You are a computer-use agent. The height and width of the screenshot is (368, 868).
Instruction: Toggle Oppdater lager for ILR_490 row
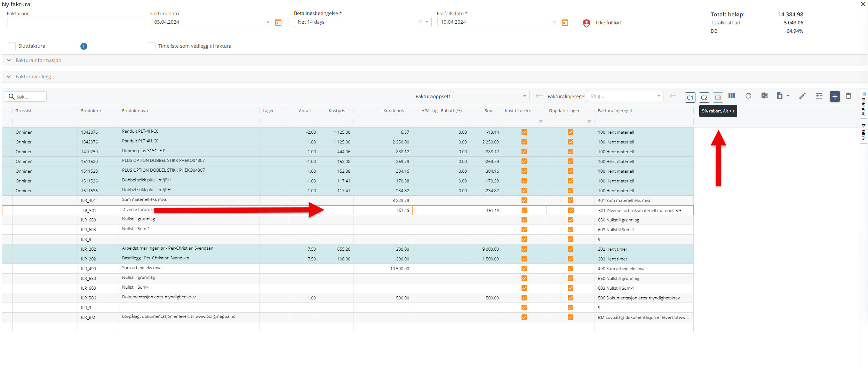[570, 268]
